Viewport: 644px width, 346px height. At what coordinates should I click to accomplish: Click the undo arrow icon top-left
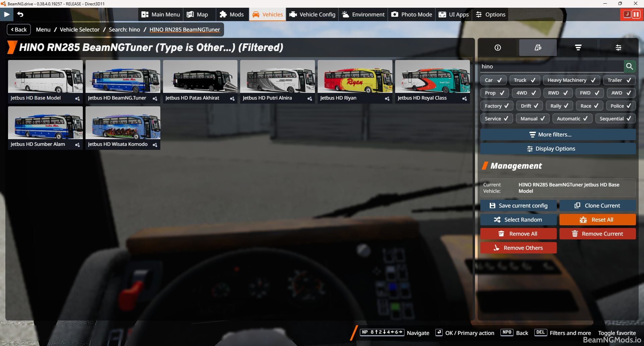(x=20, y=14)
